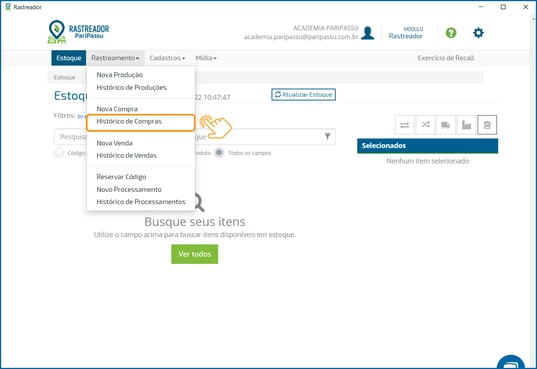Click the academia.paripassu@paripassu.com.br account email
The height and width of the screenshot is (369, 537).
[x=301, y=37]
